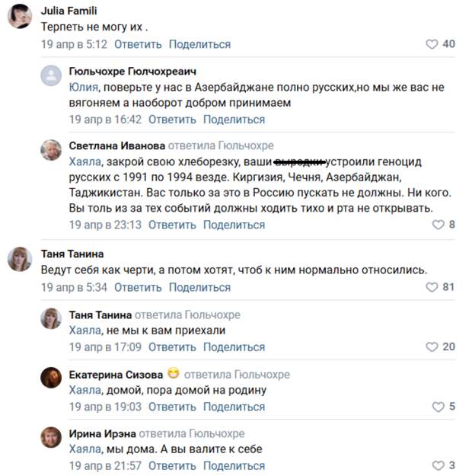Like Таня Танина's reply with 20 likes
The image size is (472, 476).
432,347
